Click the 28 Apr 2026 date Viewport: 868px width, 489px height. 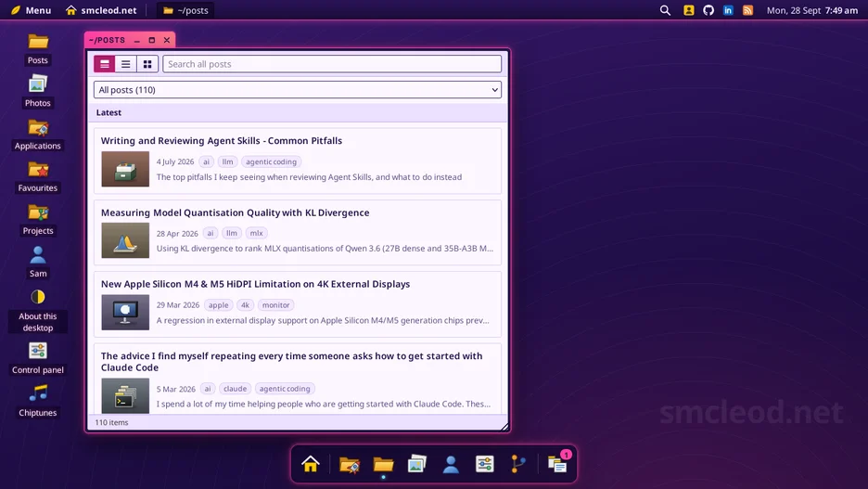(x=177, y=234)
